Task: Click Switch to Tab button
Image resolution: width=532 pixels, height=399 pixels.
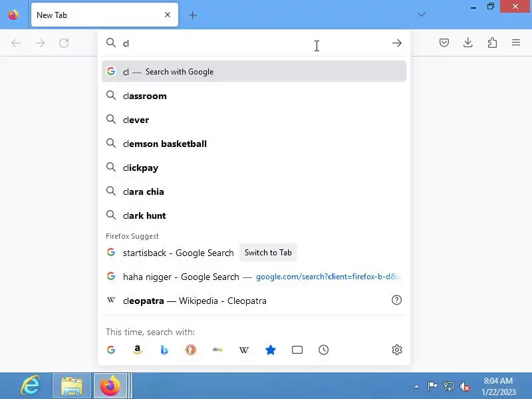Action: pyautogui.click(x=268, y=253)
